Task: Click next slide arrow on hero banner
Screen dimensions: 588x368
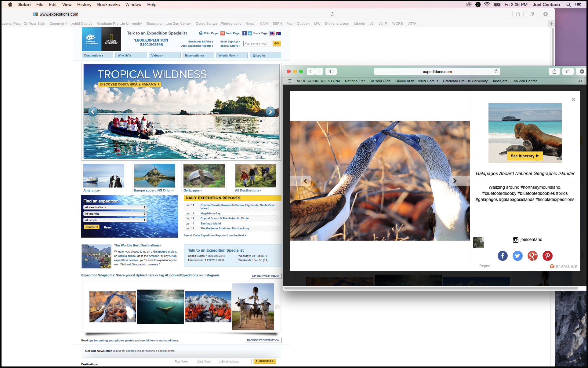Action: pos(270,111)
